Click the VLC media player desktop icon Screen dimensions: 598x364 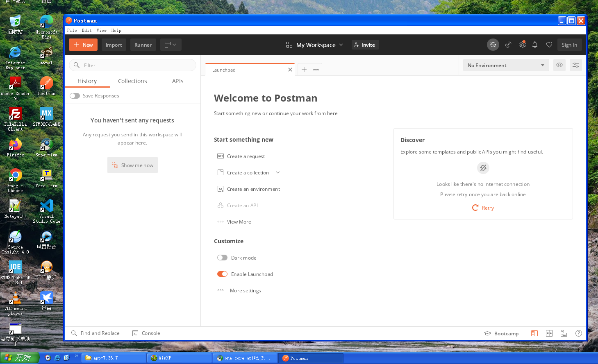(x=15, y=303)
